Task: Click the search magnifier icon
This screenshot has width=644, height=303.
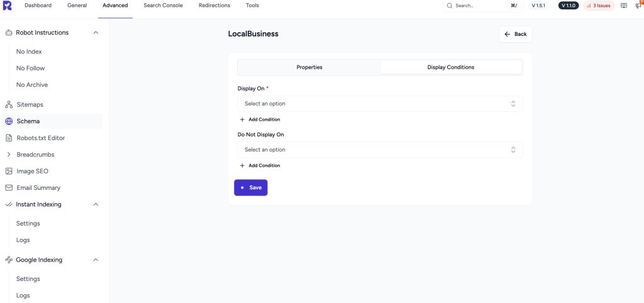Action: pos(450,6)
